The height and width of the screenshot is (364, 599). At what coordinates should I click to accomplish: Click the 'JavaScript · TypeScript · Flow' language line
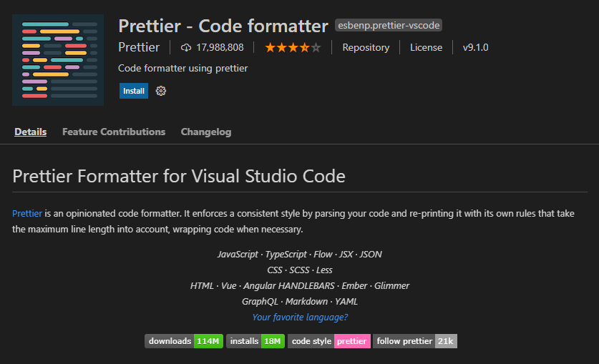(x=299, y=254)
